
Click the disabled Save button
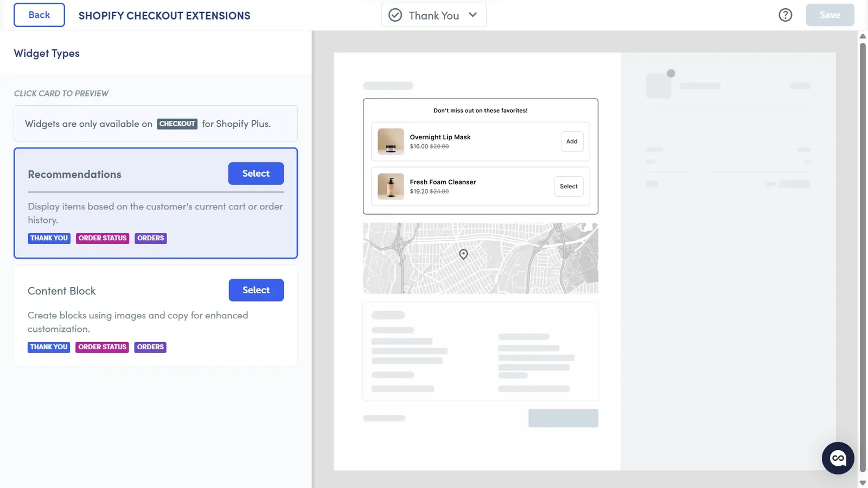click(x=829, y=15)
